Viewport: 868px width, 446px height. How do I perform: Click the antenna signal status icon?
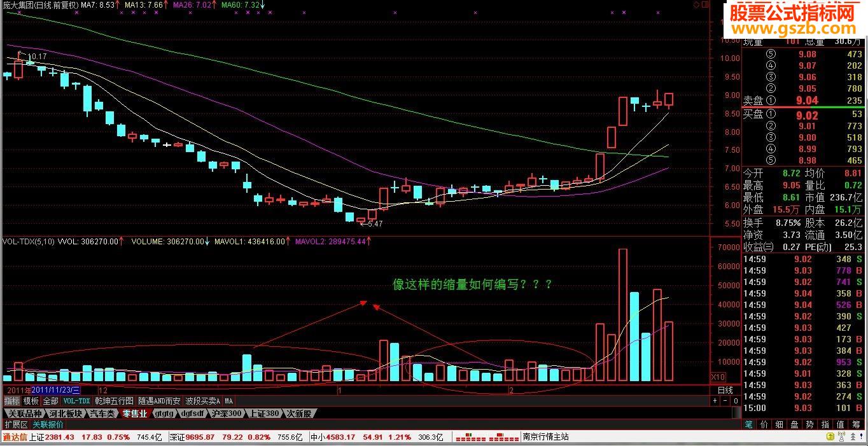click(841, 436)
